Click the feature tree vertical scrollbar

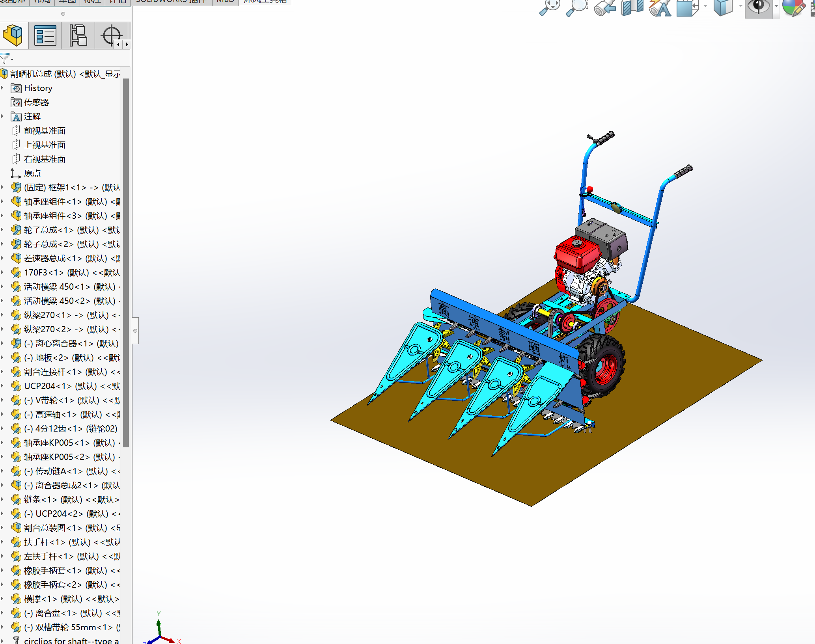click(x=126, y=262)
